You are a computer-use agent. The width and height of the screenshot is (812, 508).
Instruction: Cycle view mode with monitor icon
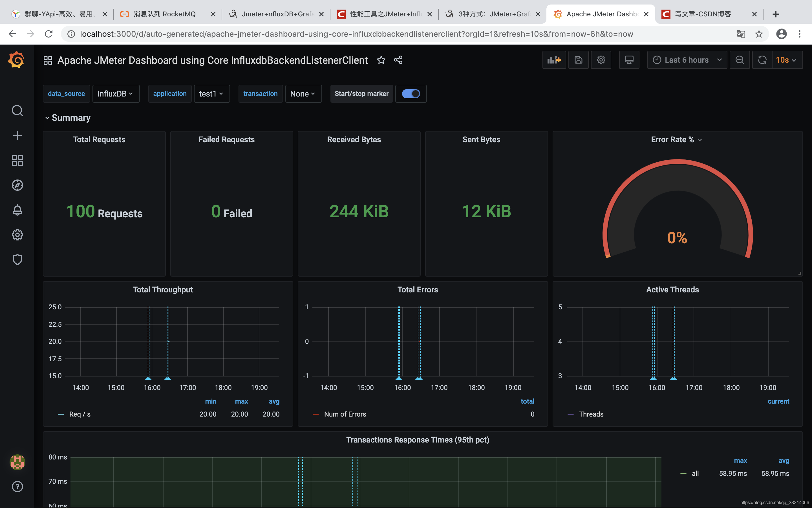coord(629,60)
